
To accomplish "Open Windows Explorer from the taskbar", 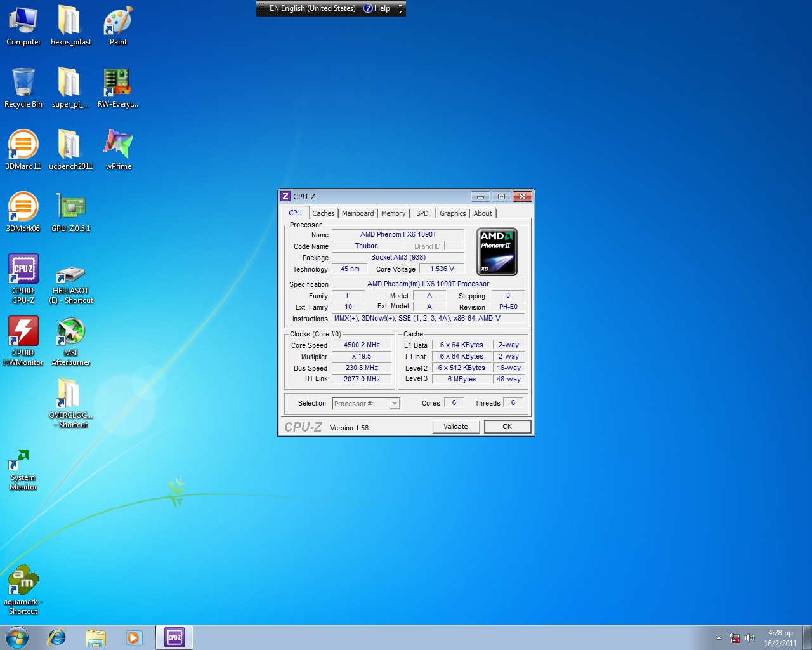I will tap(96, 637).
